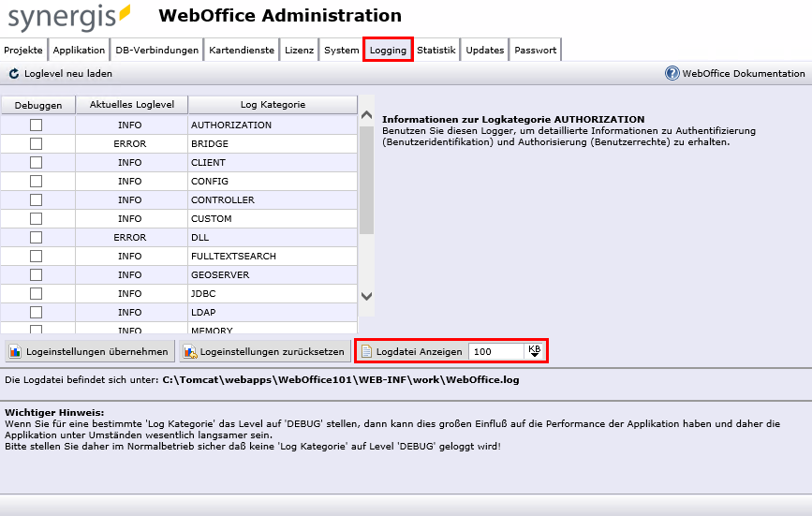Screen dimensions: 812x516
Task: Click the Aktuelles Loglevel column header
Action: click(x=132, y=105)
